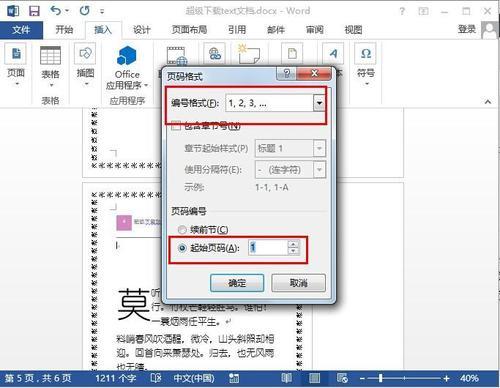Click the start page number input field
The width and height of the screenshot is (500, 388).
(268, 248)
